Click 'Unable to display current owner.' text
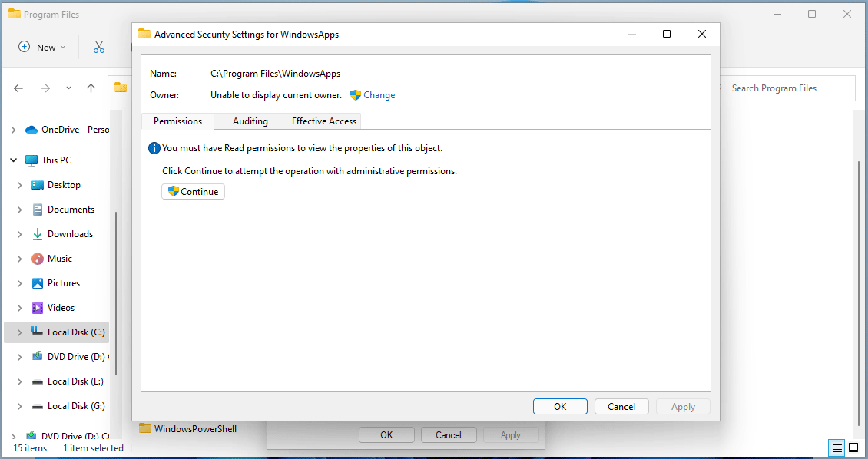868x459 pixels. coord(276,95)
